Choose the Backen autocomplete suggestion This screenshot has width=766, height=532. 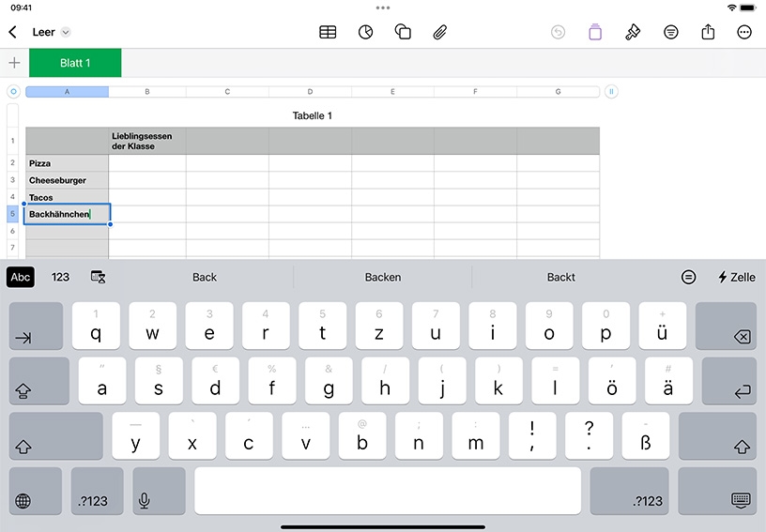click(x=382, y=277)
